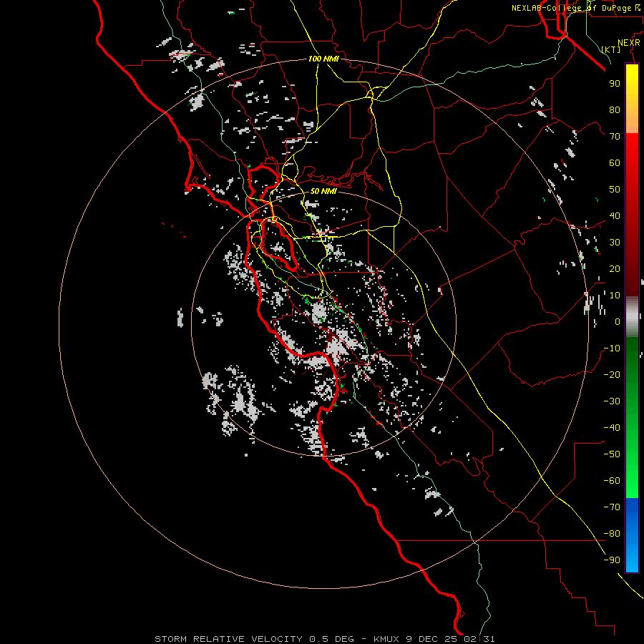Click the 50 NMI range ring label

323,191
